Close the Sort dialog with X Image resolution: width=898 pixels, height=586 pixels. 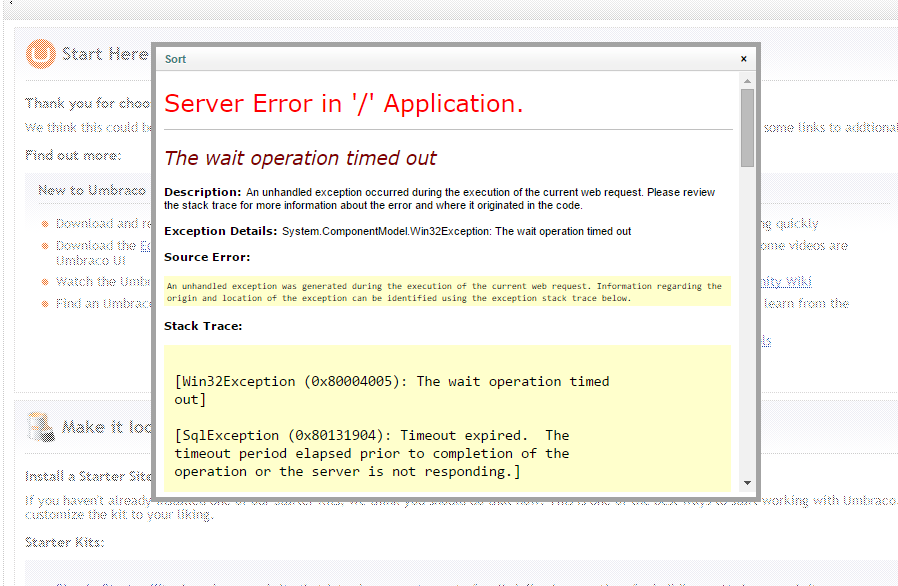(743, 59)
